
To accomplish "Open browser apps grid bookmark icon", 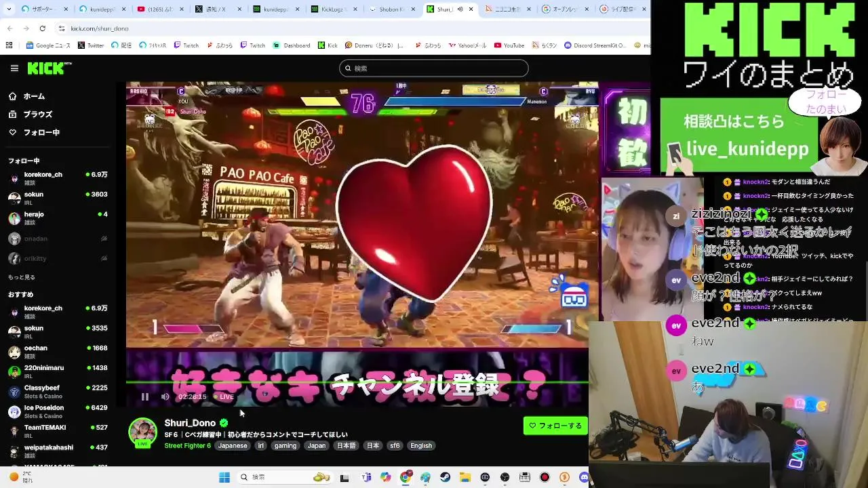I will point(9,45).
